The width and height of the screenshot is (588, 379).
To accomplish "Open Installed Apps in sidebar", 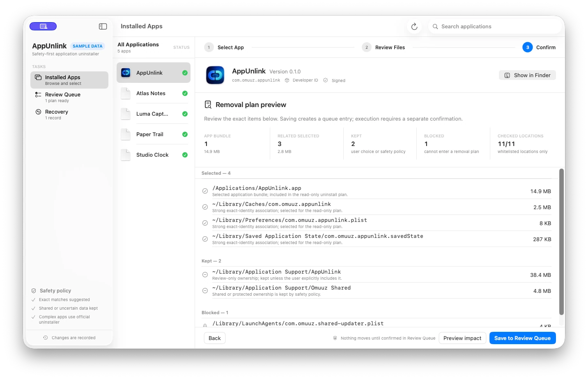I will (x=69, y=80).
